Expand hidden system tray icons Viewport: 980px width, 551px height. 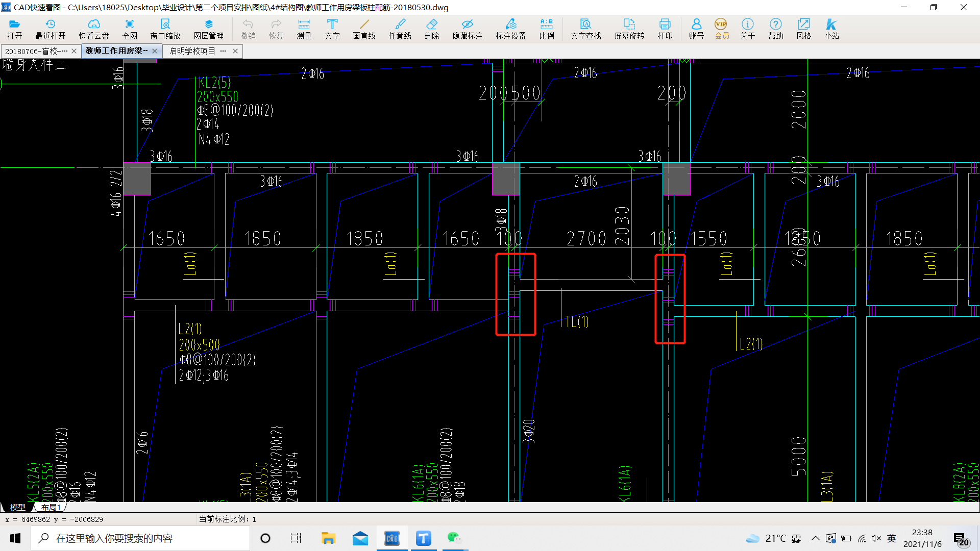click(815, 538)
